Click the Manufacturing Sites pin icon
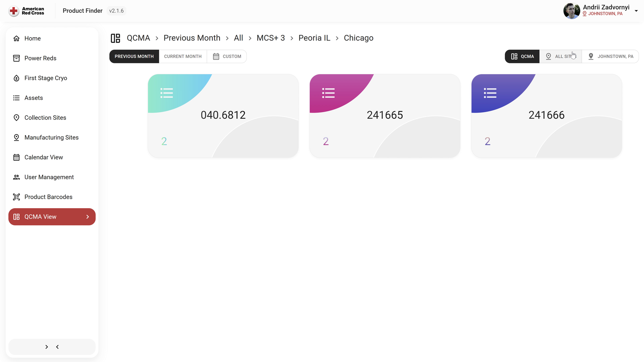Image resolution: width=644 pixels, height=362 pixels. point(16,137)
